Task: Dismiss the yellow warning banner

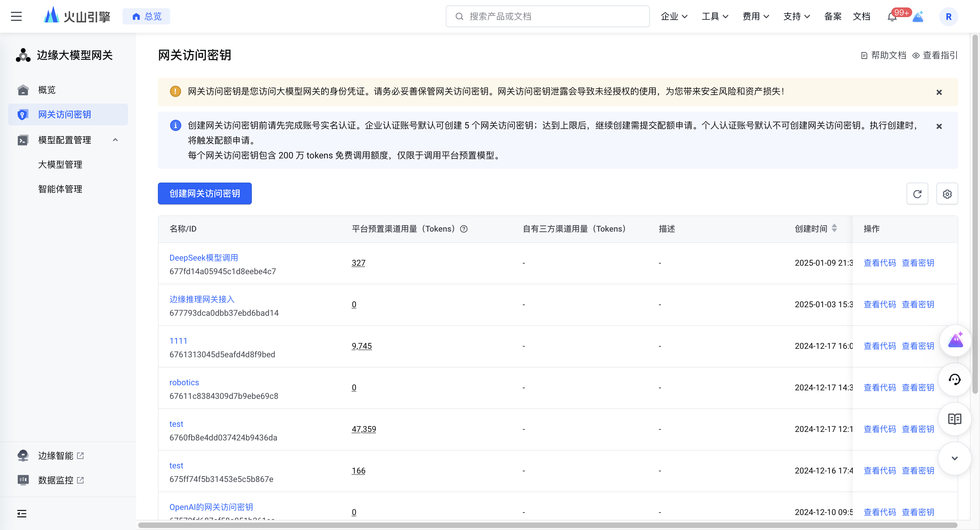Action: pos(938,92)
